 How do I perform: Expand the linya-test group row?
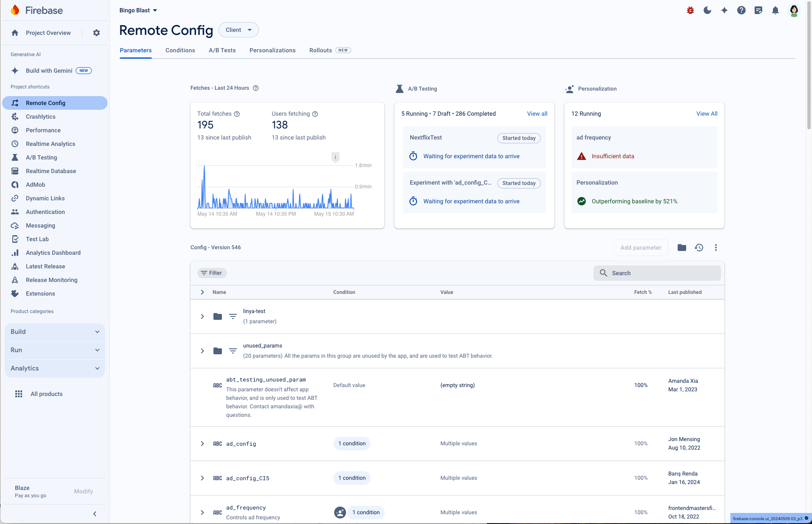202,316
